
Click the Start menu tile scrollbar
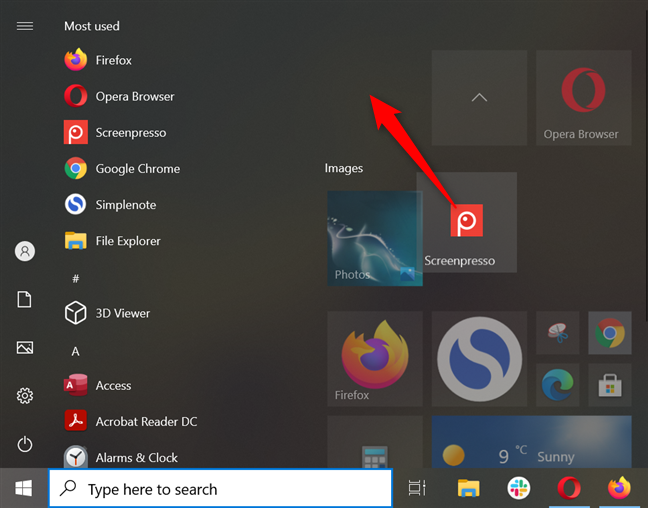click(646, 165)
